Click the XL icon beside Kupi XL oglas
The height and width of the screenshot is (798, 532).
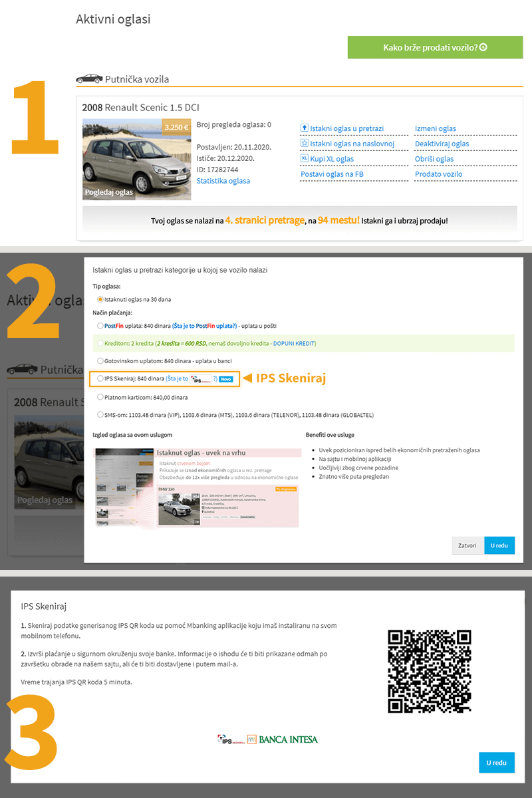305,159
